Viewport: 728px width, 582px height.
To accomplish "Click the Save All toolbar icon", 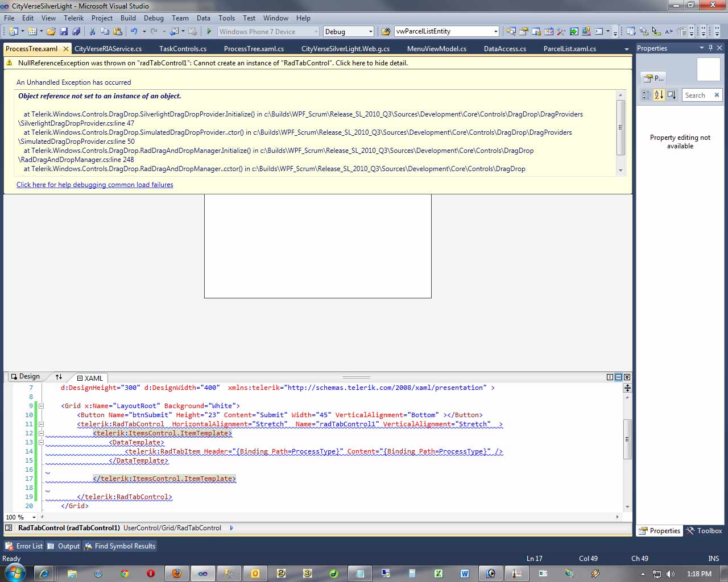I will pyautogui.click(x=76, y=32).
